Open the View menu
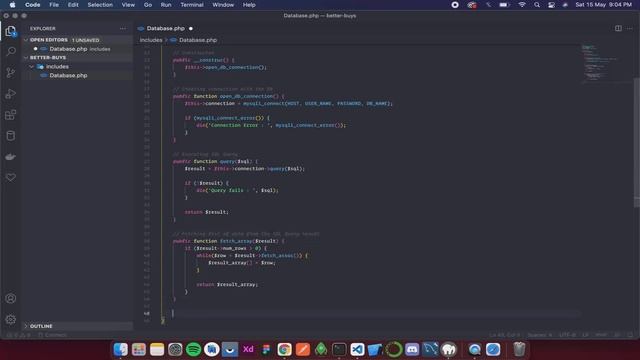 click(128, 5)
